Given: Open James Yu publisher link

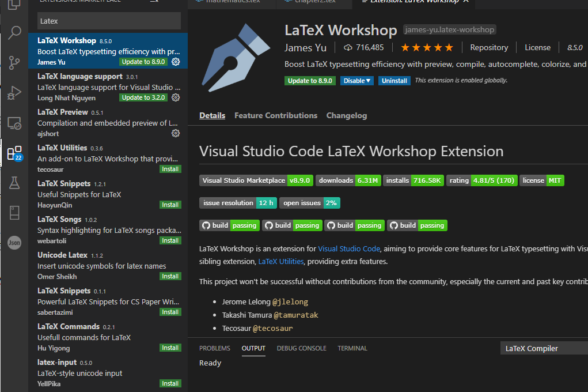Looking at the screenshot, I should click(305, 48).
